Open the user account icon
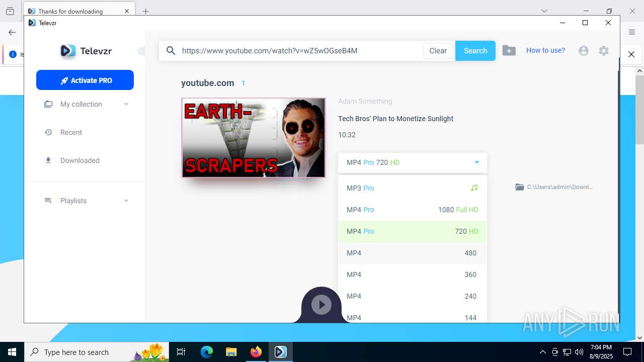Viewport: 644px width, 362px height. pos(584,51)
